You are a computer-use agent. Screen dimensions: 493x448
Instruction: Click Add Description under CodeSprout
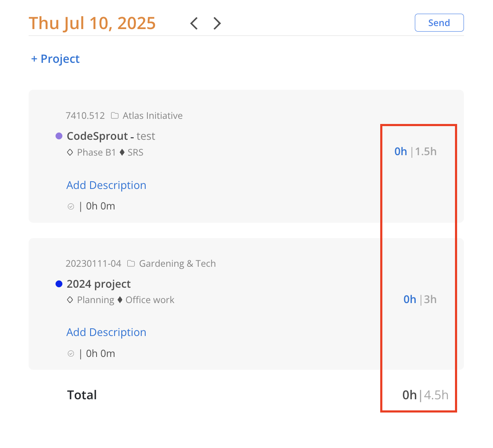click(106, 185)
